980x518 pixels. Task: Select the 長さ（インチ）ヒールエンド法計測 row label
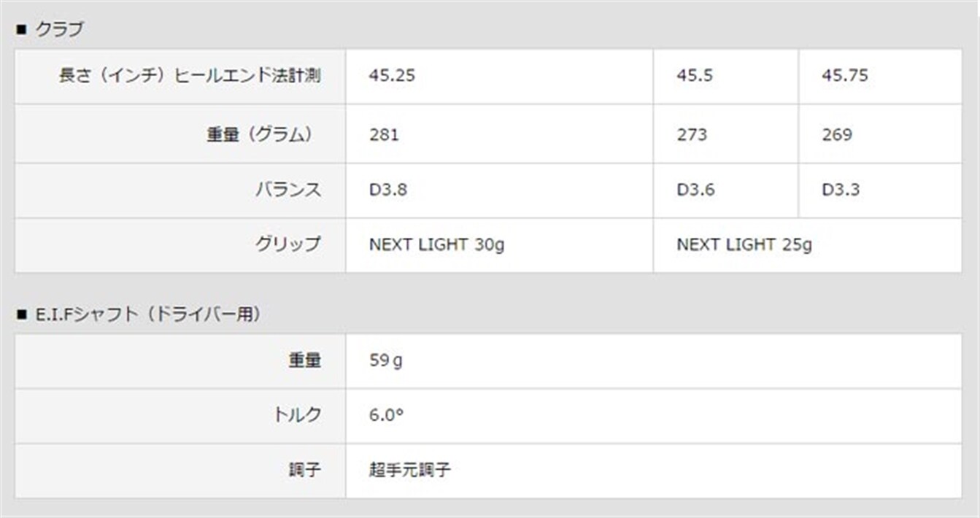(189, 76)
